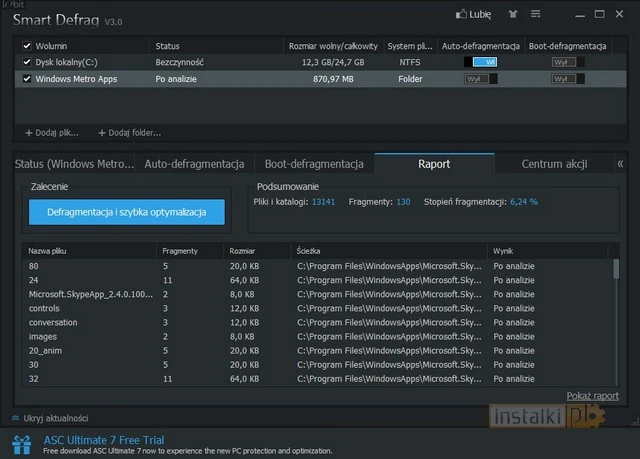Click the System pli... column header

tap(410, 46)
